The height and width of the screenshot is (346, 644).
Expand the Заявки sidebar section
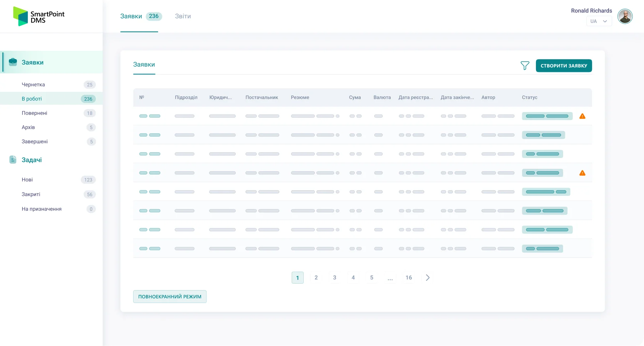[x=33, y=62]
